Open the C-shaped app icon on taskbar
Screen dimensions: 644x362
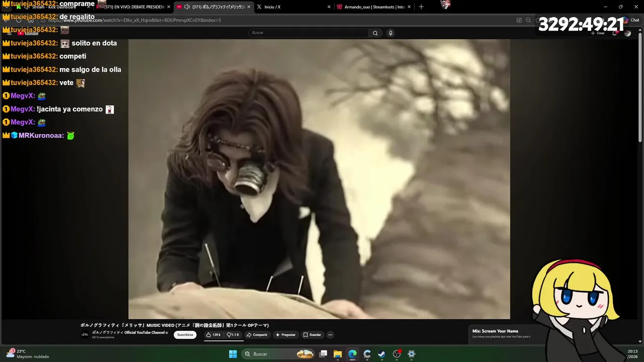coord(367,354)
